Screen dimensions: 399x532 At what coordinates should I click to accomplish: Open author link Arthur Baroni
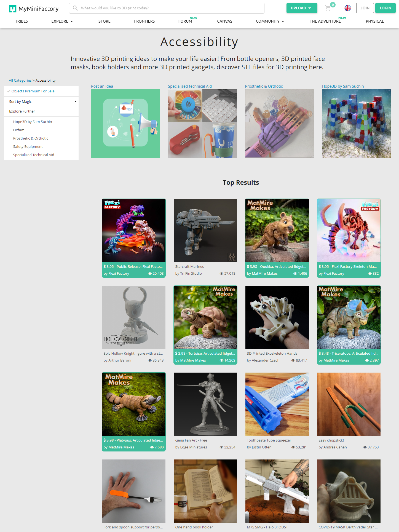[120, 360]
